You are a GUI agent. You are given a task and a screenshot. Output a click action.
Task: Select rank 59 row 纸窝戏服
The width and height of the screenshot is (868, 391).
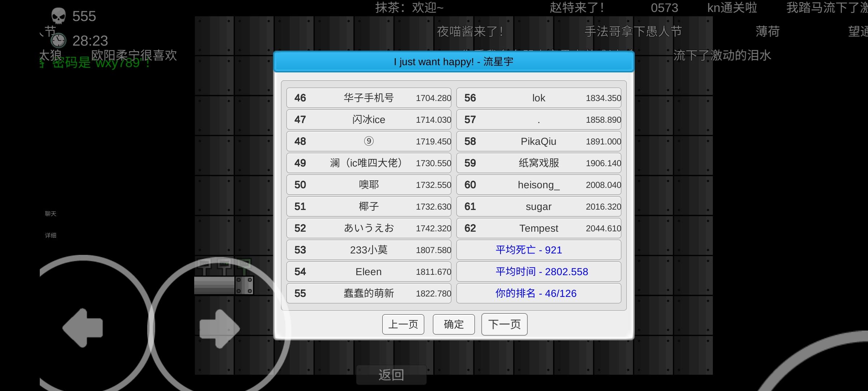(x=539, y=163)
